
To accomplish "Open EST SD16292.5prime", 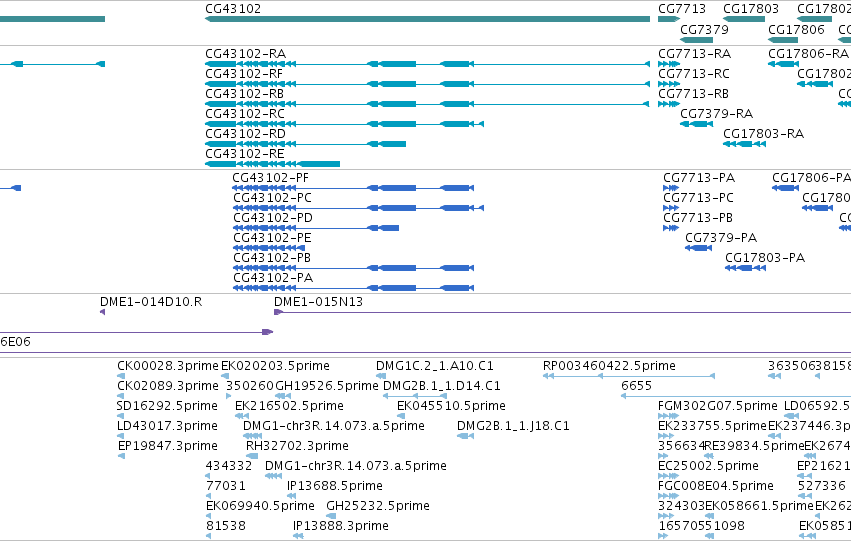I will pos(167,406).
